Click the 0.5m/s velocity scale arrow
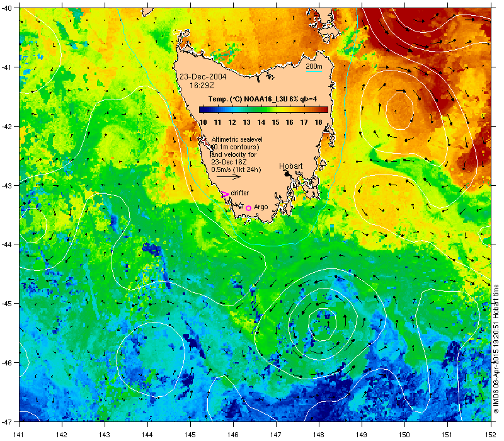This screenshot has height=441, width=504. pos(229,176)
